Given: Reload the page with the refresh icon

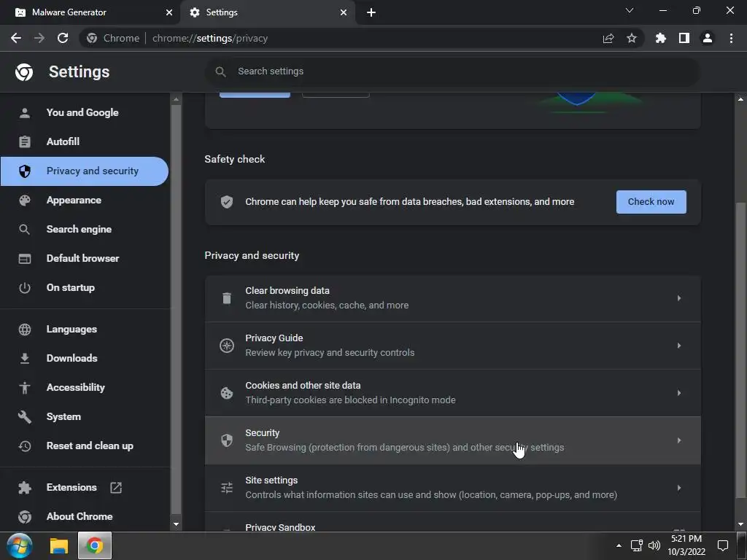Looking at the screenshot, I should coord(63,38).
